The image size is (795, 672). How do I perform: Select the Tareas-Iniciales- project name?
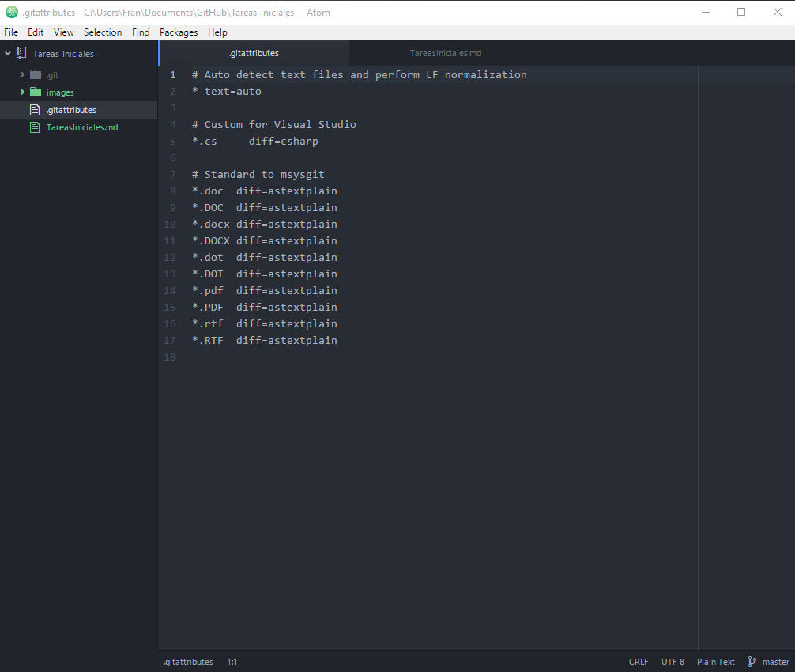[x=65, y=54]
